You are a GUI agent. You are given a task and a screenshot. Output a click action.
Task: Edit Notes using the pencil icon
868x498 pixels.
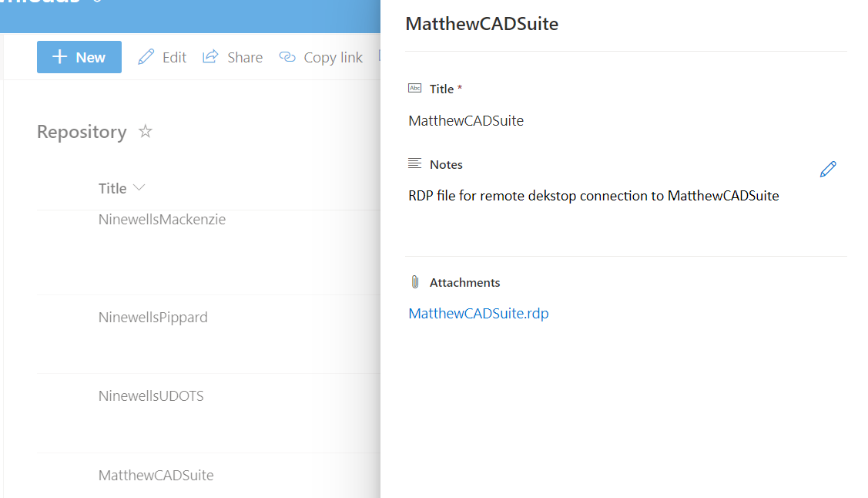828,170
